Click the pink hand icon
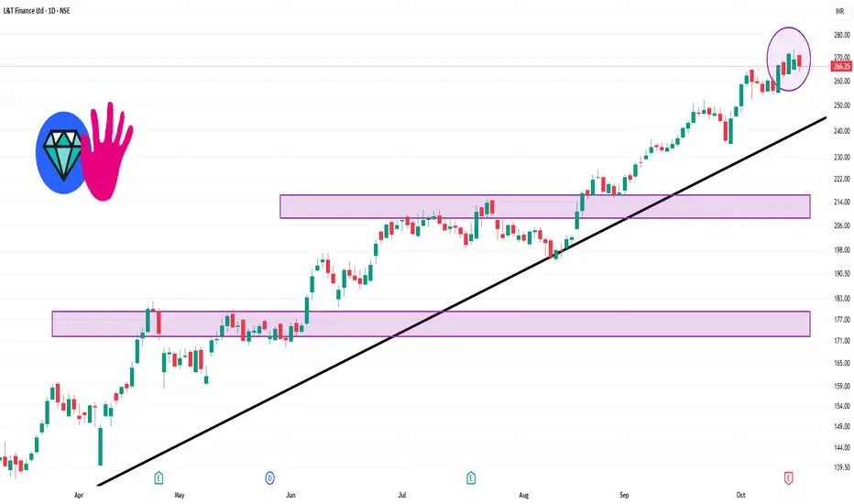Viewport: 854px width, 504px height. tap(109, 151)
